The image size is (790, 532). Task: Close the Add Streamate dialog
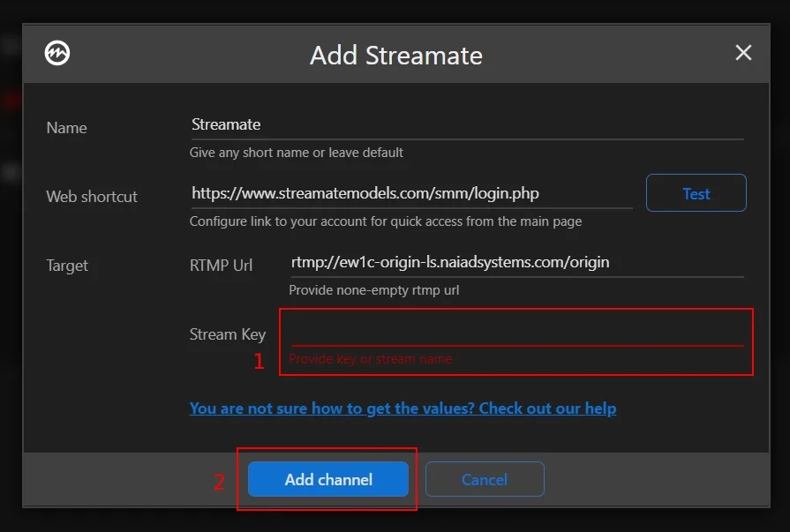point(743,52)
